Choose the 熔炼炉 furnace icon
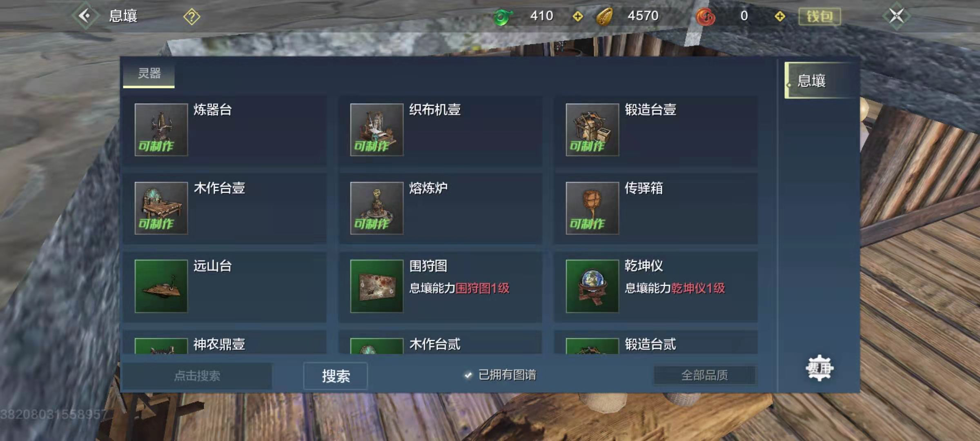 [377, 208]
